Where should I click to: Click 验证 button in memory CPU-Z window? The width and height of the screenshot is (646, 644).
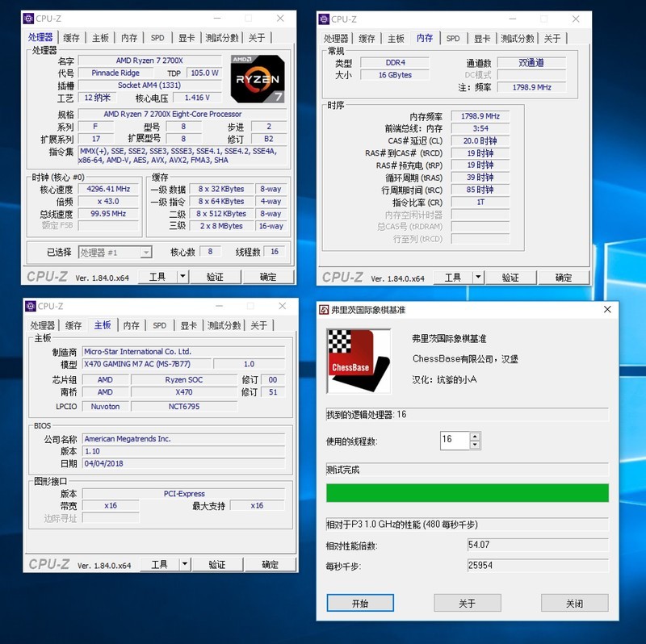510,278
